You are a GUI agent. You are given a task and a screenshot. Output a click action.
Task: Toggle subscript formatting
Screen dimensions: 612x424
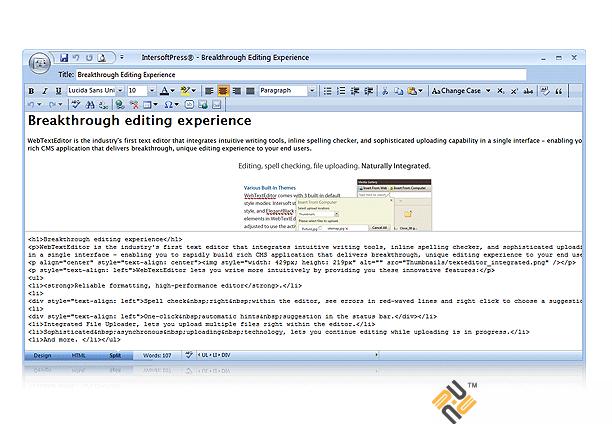(500, 91)
